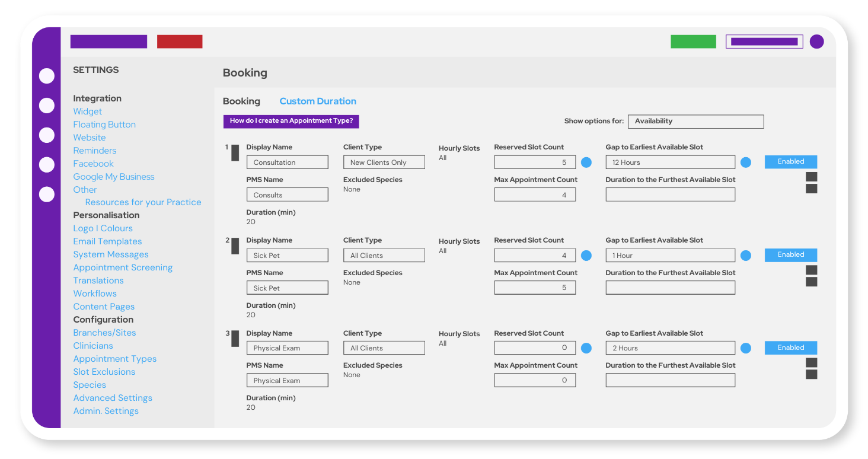Toggle the Enabled button for Physical Exam
This screenshot has height=459, width=868.
click(790, 348)
